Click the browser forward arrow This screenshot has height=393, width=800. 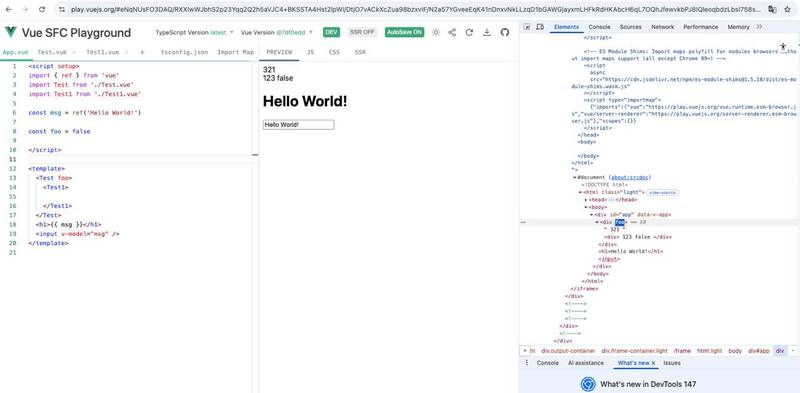25,9
